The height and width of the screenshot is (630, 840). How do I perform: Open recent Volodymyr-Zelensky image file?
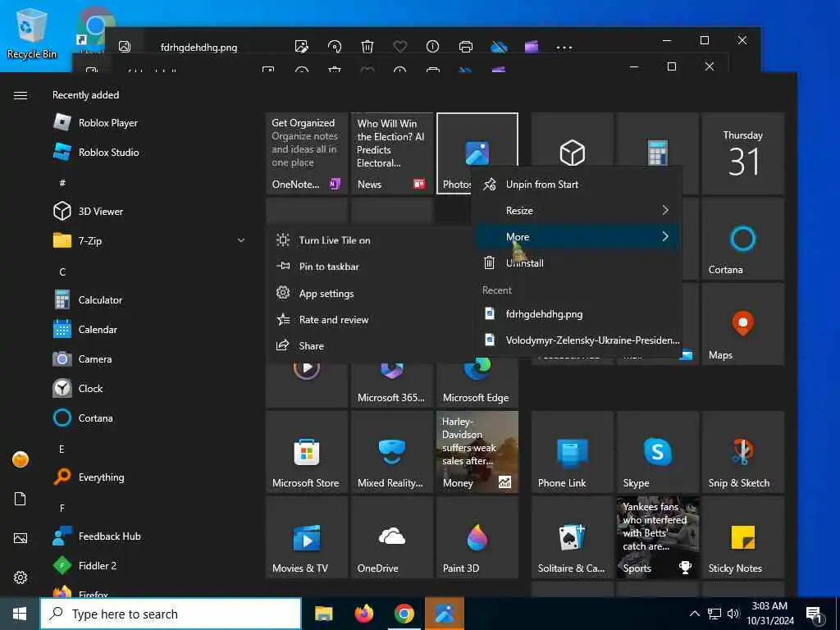[578, 340]
